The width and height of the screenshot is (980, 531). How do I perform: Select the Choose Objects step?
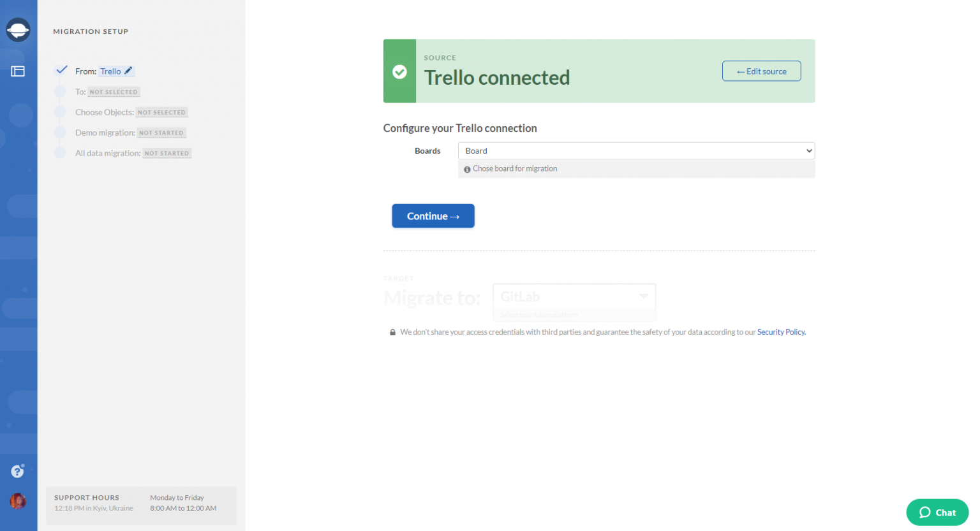coord(131,112)
